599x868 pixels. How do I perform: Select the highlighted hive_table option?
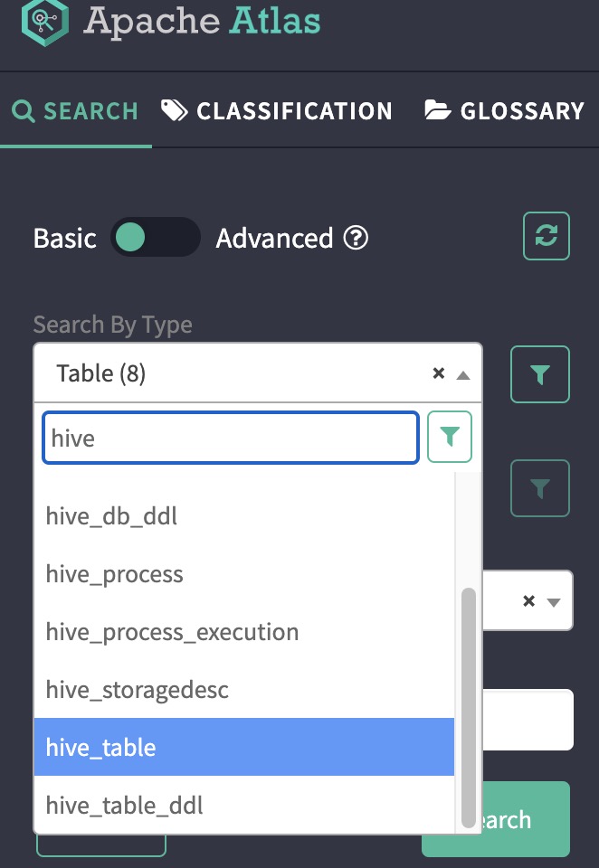pyautogui.click(x=243, y=747)
